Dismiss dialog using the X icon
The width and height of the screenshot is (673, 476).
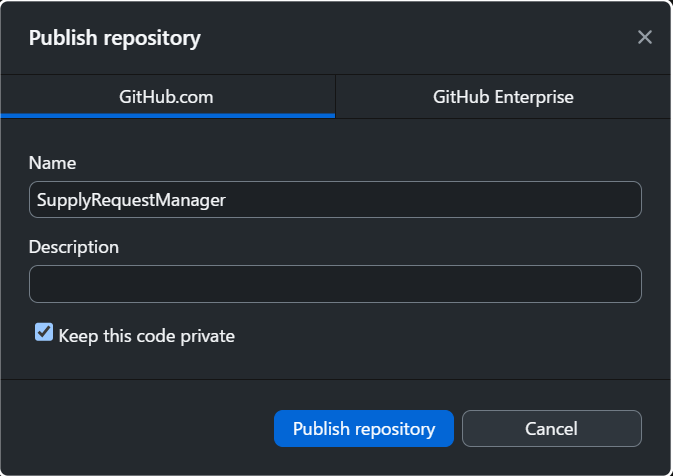(x=645, y=38)
